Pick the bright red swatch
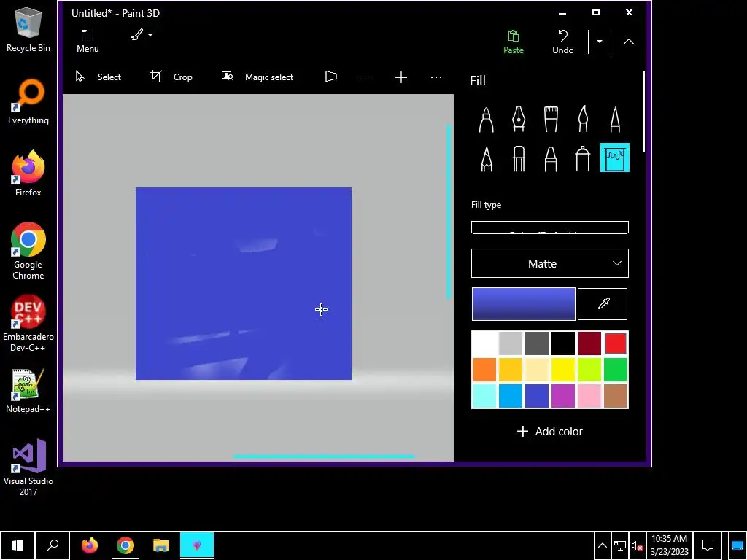The image size is (747, 560). (616, 343)
